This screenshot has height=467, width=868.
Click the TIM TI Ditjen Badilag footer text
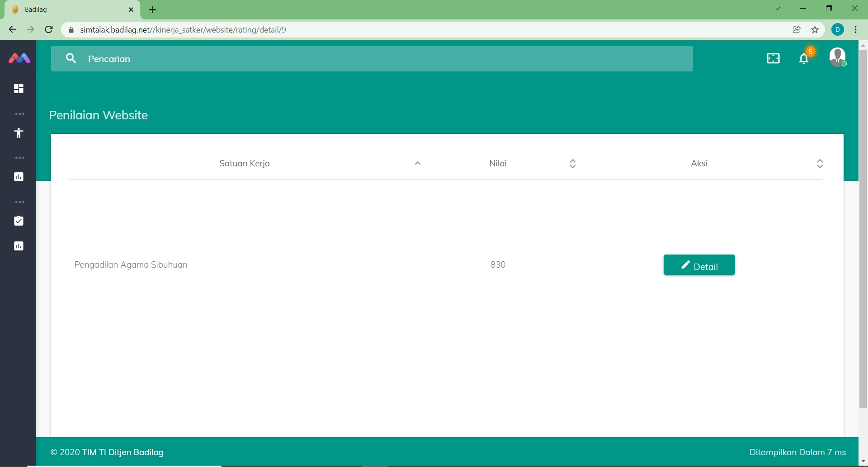(x=123, y=452)
